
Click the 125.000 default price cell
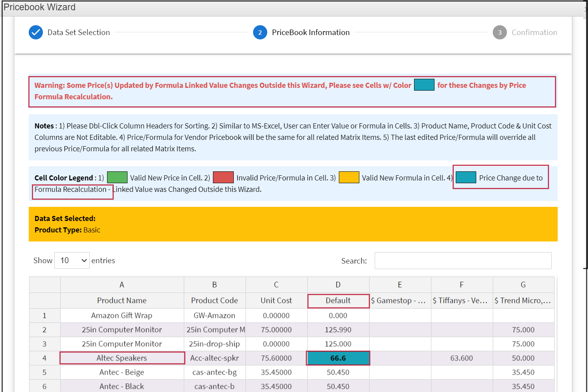coord(338,344)
